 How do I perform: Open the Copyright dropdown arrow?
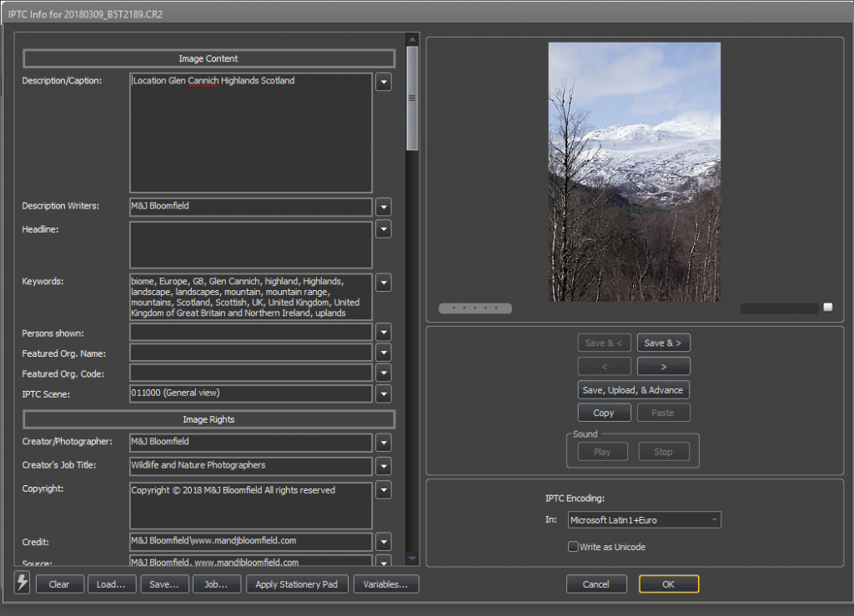(x=384, y=490)
